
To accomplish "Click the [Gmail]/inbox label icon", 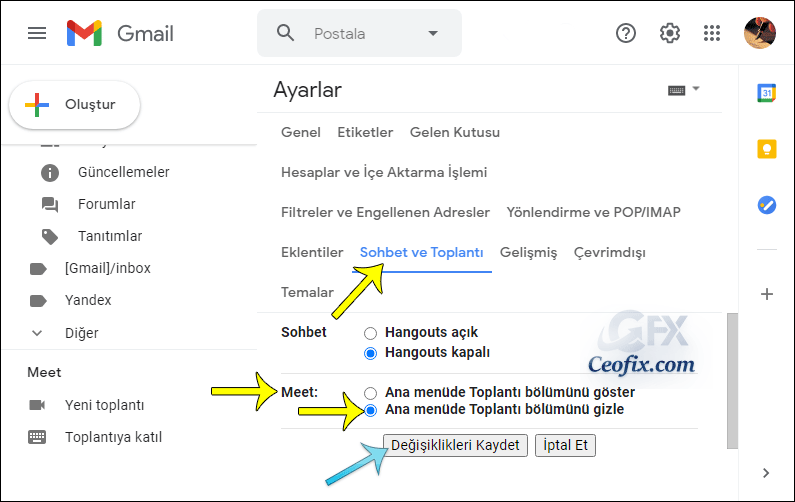I will [38, 268].
